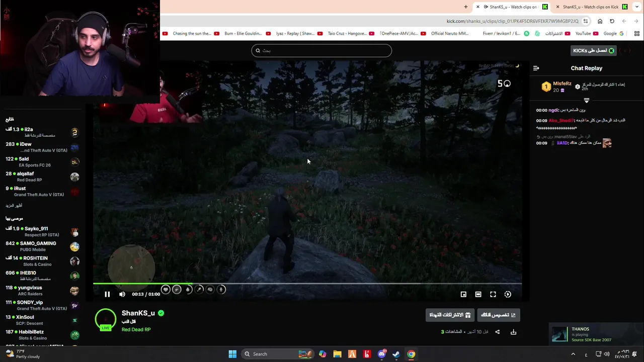The width and height of the screenshot is (644, 362).
Task: Click SAMO_GAMING avatar icon
Action: pyautogui.click(x=74, y=246)
